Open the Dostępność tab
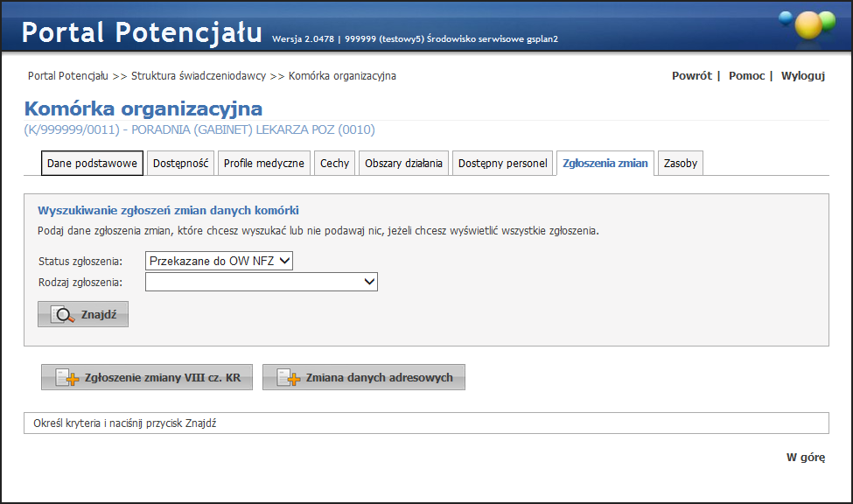The height and width of the screenshot is (504, 853). coord(180,164)
